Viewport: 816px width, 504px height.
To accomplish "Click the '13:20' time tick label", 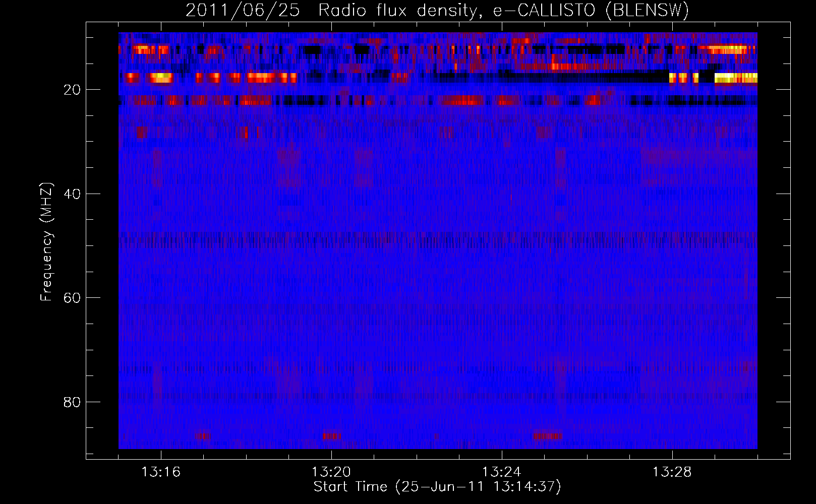I will point(331,472).
